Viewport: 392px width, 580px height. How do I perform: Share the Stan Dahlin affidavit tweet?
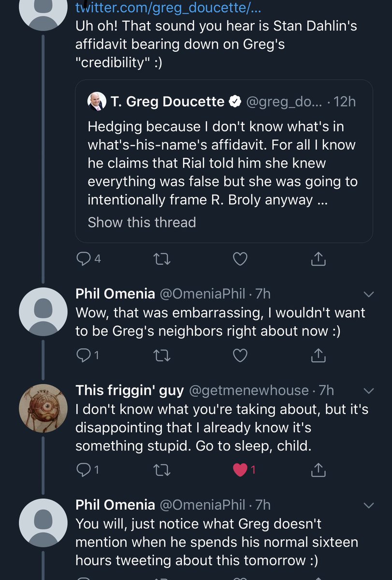click(x=318, y=260)
